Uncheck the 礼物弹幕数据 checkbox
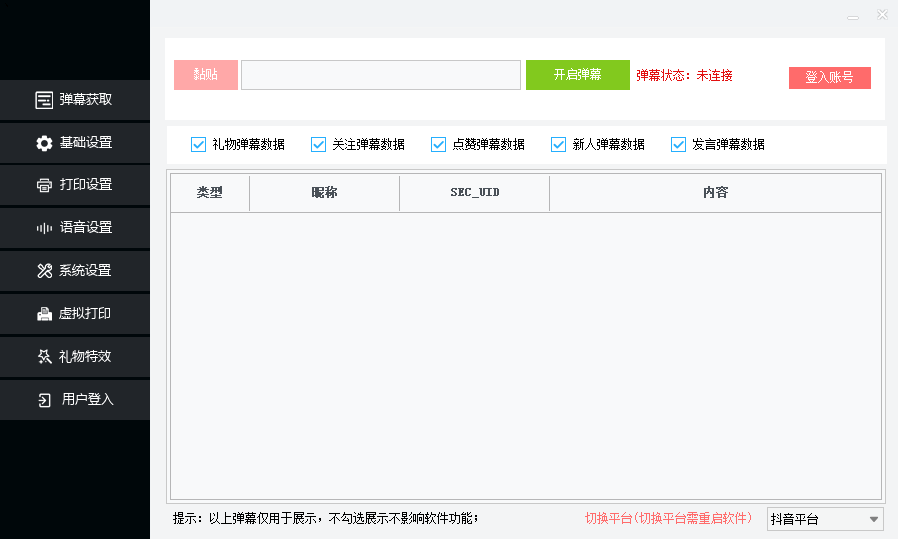 [198, 144]
